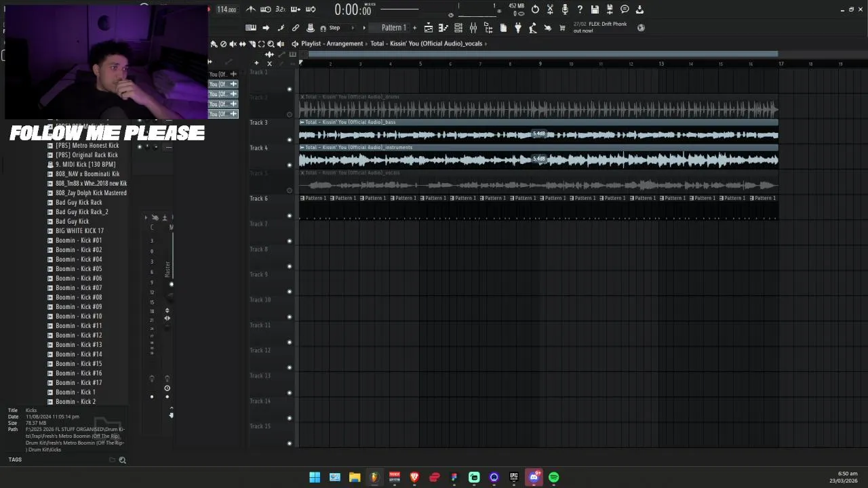Open the render/export audio icon

610,9
